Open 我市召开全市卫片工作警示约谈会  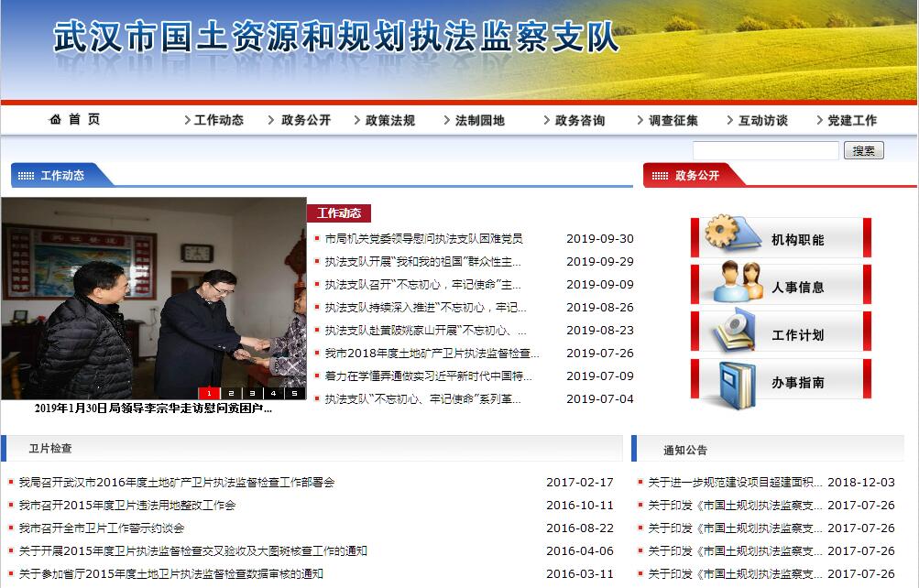click(x=102, y=528)
